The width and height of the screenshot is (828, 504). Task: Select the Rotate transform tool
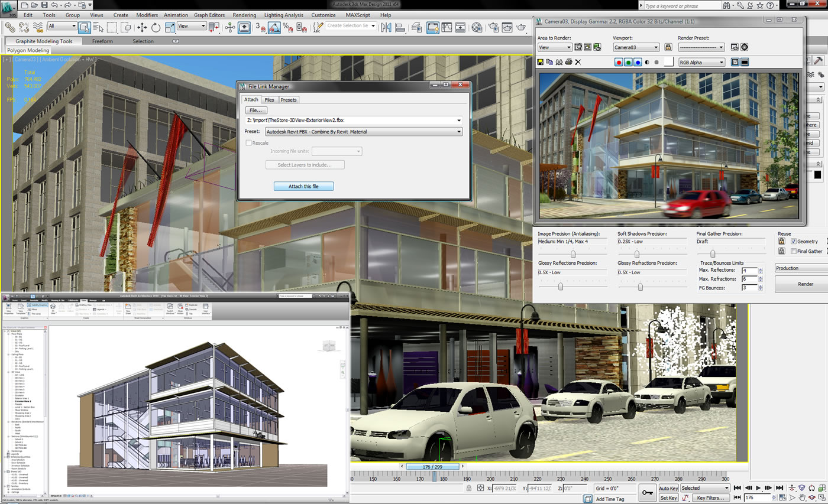(x=156, y=27)
